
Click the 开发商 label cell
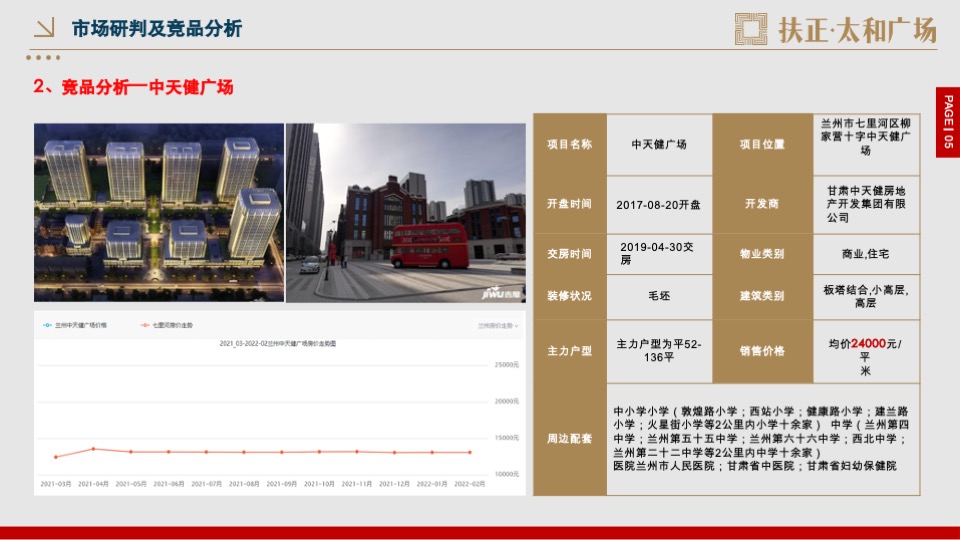pos(762,204)
